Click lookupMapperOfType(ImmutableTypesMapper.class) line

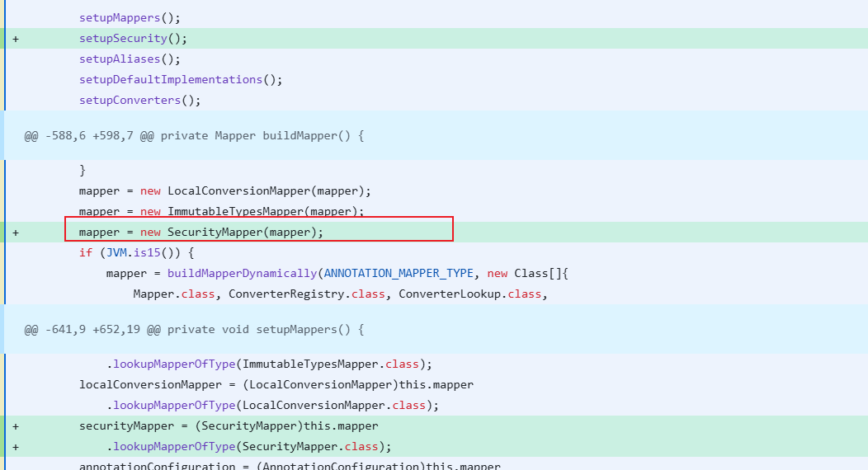point(269,364)
